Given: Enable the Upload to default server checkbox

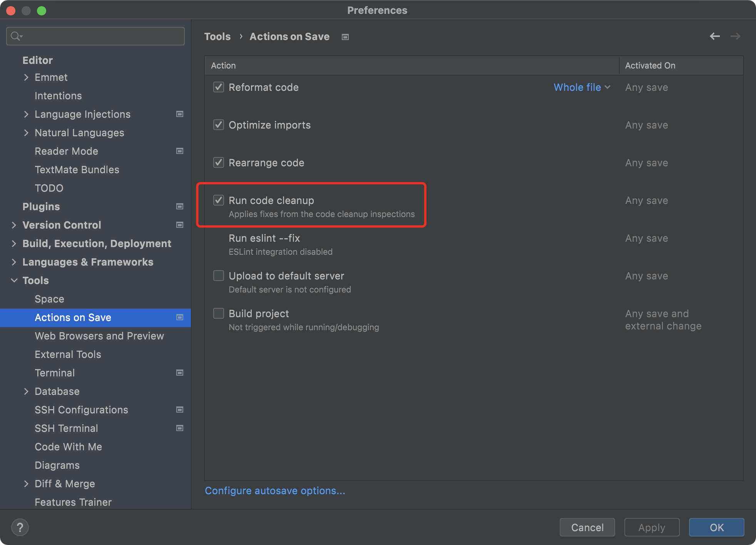Looking at the screenshot, I should click(218, 276).
